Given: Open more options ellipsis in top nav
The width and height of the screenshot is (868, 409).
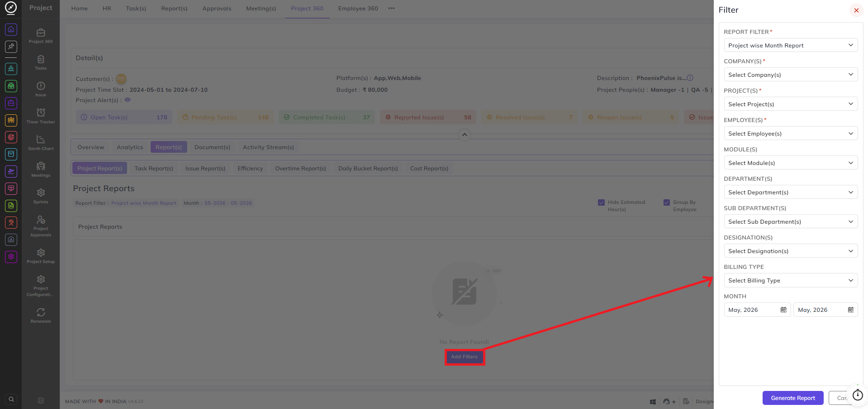Looking at the screenshot, I should click(391, 8).
